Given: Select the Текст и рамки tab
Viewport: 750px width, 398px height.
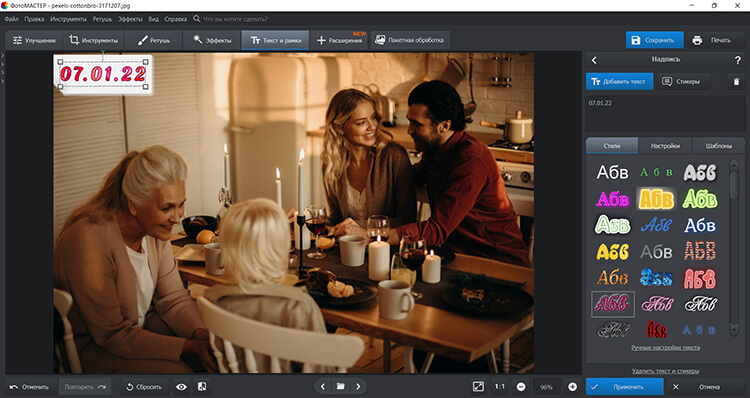Looking at the screenshot, I should point(276,41).
